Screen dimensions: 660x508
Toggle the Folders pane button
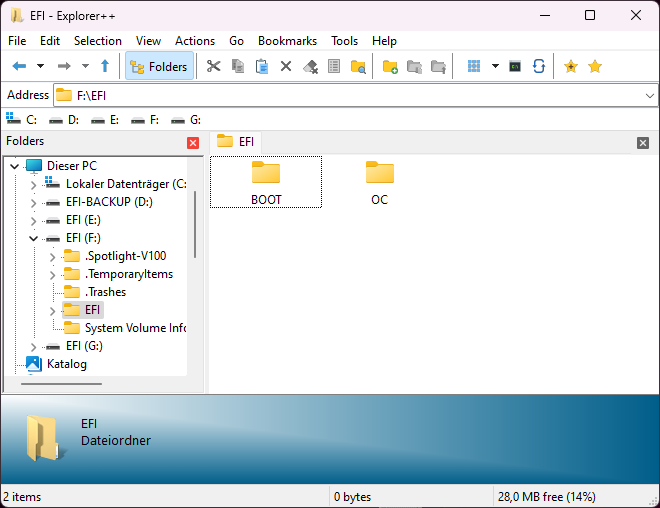(160, 66)
